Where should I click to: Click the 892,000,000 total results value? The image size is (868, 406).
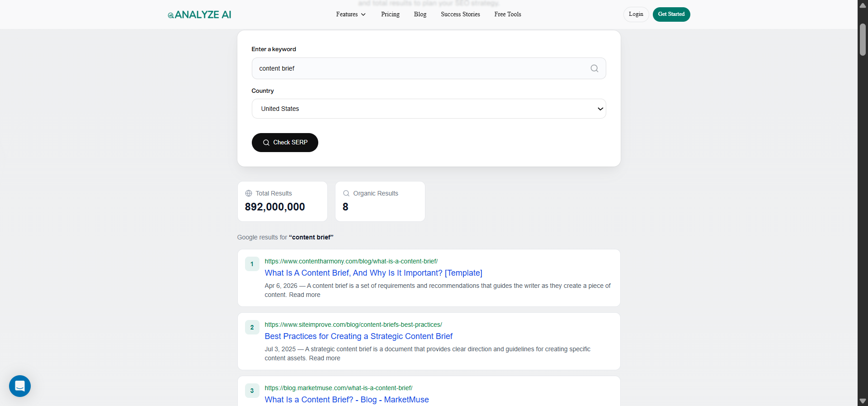pos(275,207)
